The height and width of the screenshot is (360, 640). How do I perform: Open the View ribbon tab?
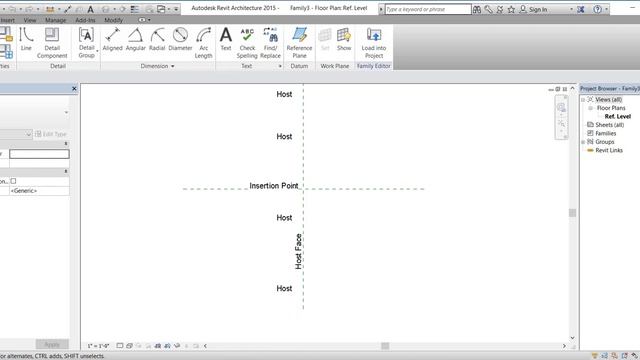click(x=29, y=20)
